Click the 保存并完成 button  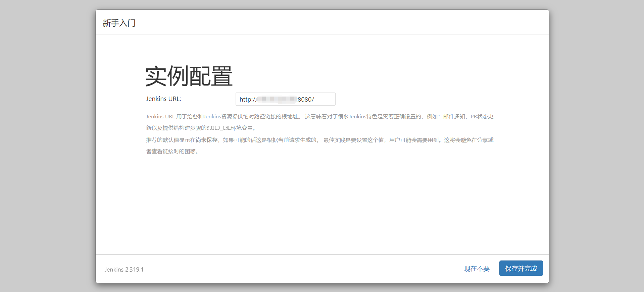point(521,269)
